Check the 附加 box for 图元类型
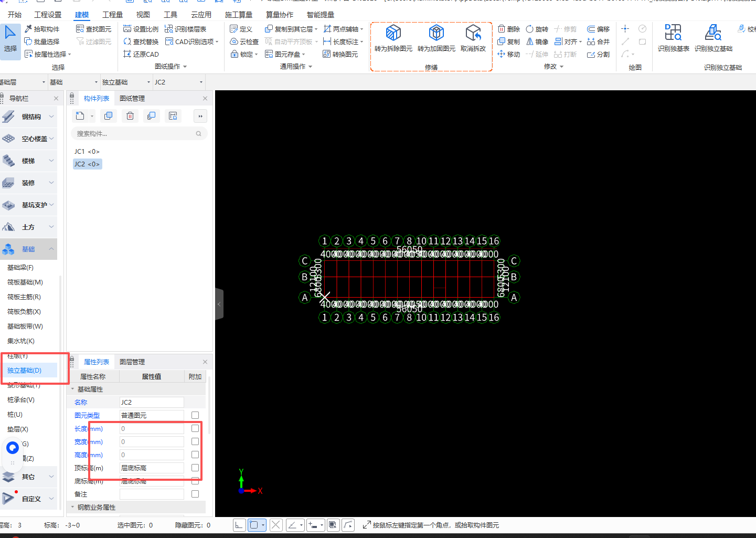The height and width of the screenshot is (538, 756). (x=195, y=415)
